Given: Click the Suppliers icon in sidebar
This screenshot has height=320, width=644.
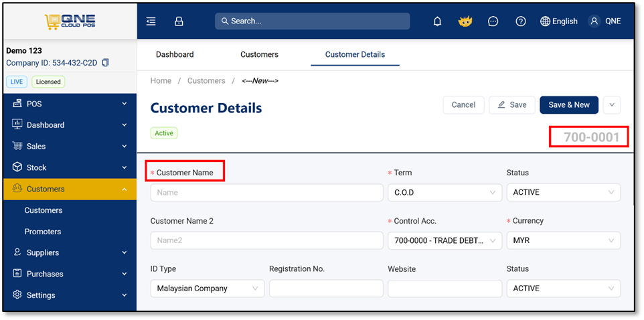Looking at the screenshot, I should 17,252.
